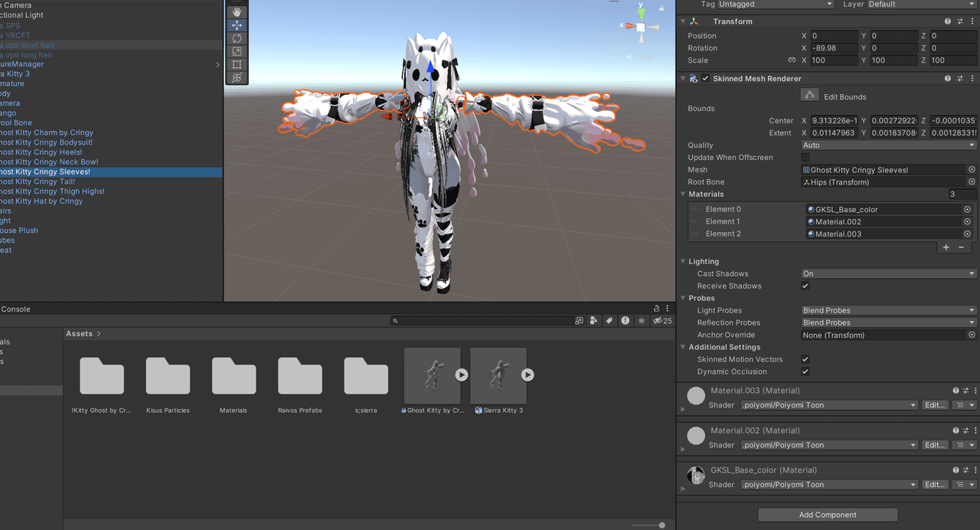
Task: Pick a material for Element 0
Action: pyautogui.click(x=967, y=209)
